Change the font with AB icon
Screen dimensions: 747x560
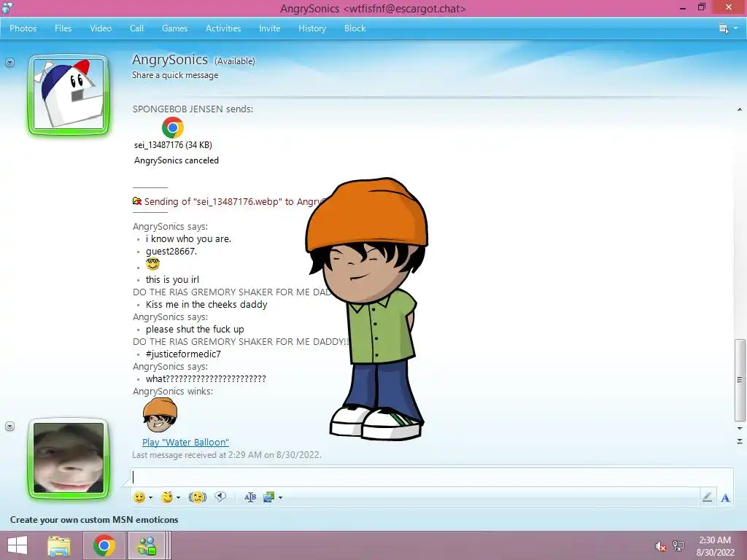[x=250, y=497]
